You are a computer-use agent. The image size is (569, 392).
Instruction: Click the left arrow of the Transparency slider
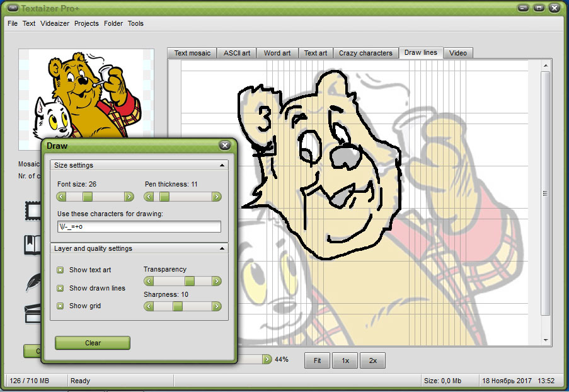(149, 281)
